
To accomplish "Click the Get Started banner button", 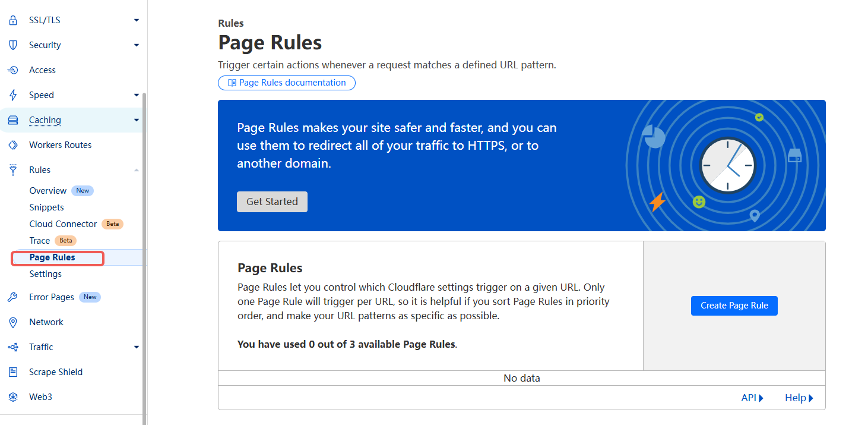I will (x=272, y=202).
